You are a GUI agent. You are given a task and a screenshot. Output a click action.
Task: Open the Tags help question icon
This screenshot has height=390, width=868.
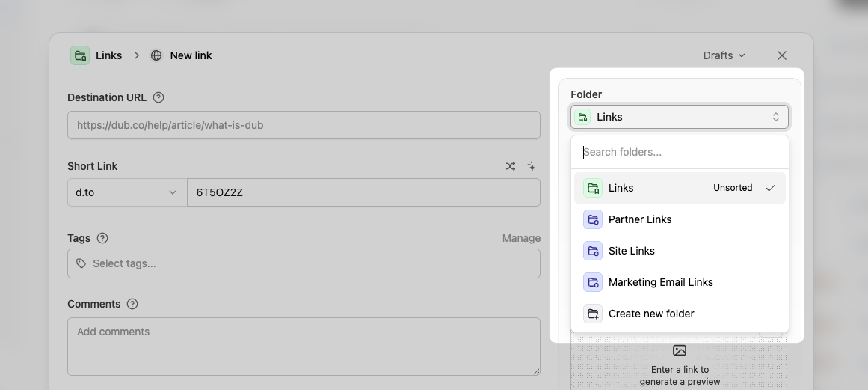tap(102, 238)
